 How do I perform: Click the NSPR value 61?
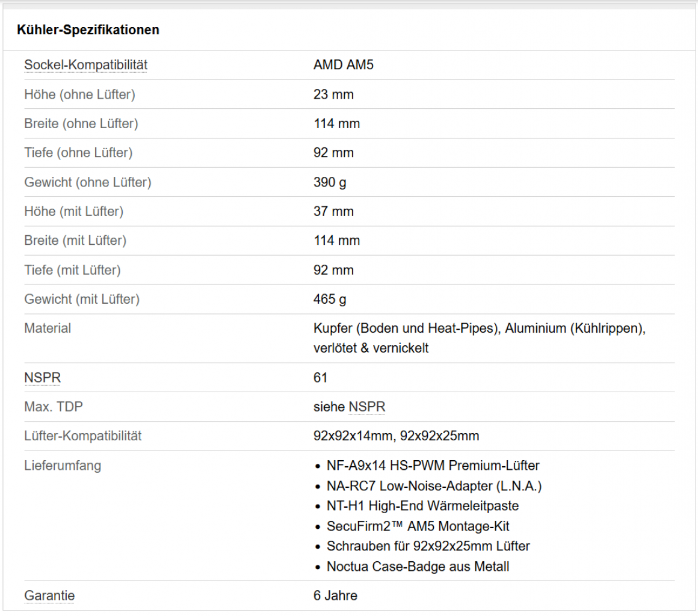click(x=321, y=377)
